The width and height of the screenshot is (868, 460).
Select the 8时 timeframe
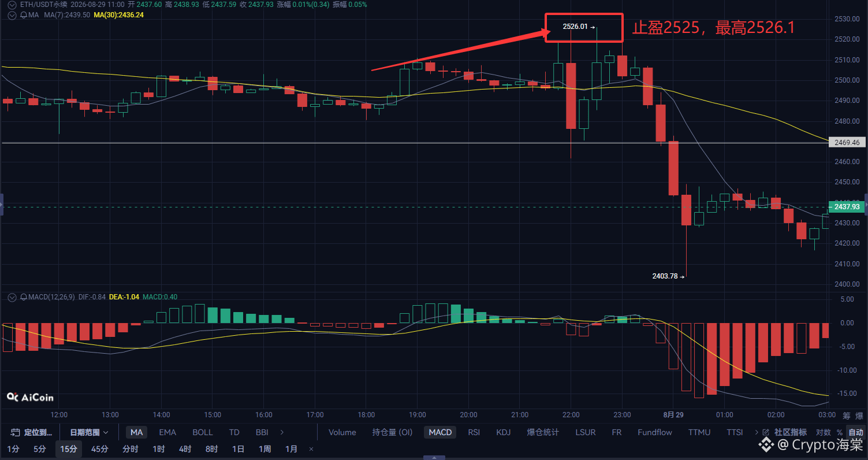coord(211,449)
